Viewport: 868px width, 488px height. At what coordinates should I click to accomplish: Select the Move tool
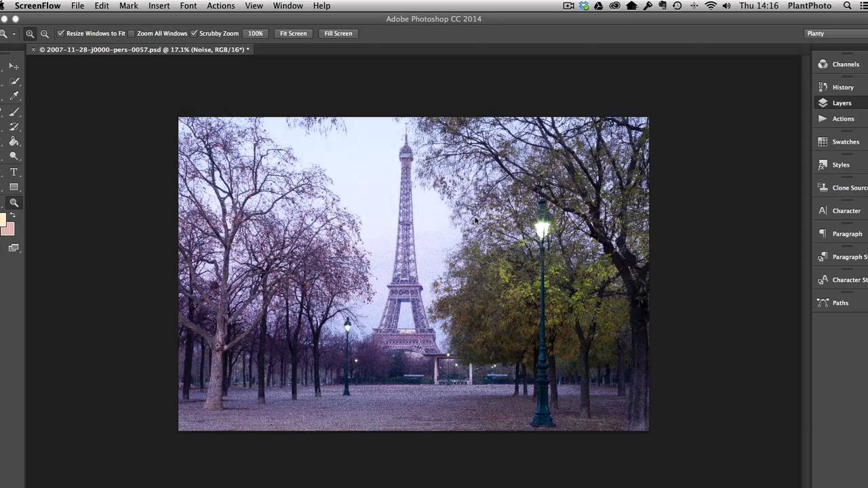click(x=14, y=66)
